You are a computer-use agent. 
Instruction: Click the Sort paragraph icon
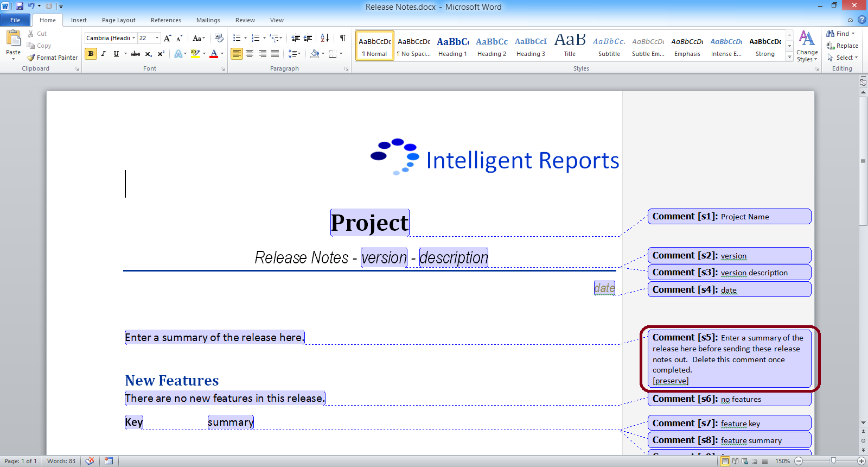pyautogui.click(x=324, y=38)
